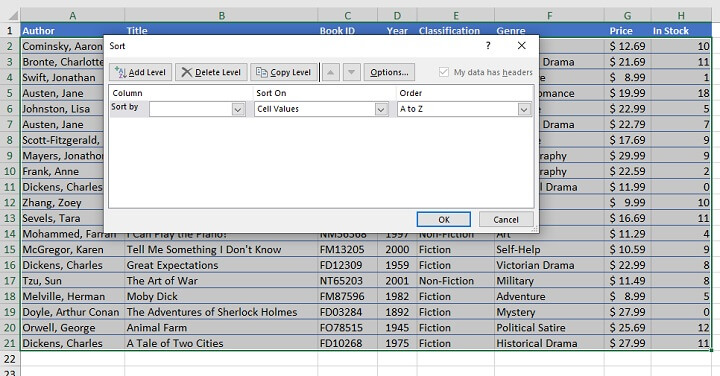Click Genre cell Self-Help
This screenshot has height=376, width=720.
coord(550,250)
